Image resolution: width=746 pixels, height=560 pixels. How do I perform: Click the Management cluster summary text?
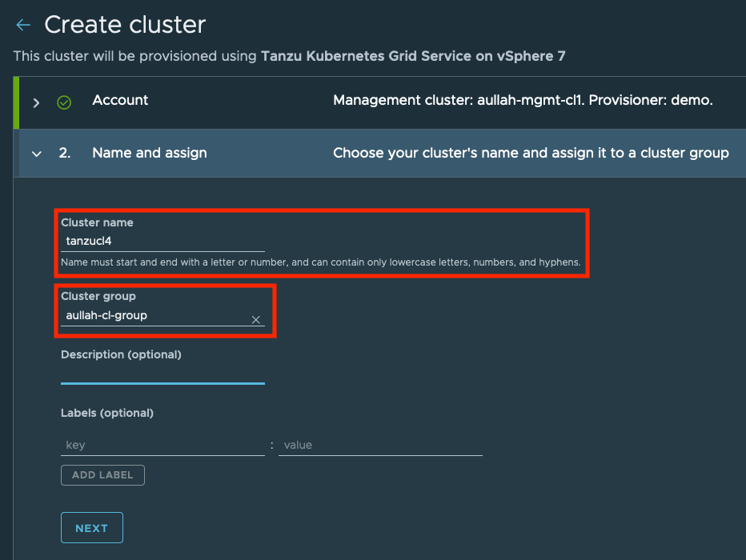tap(522, 101)
